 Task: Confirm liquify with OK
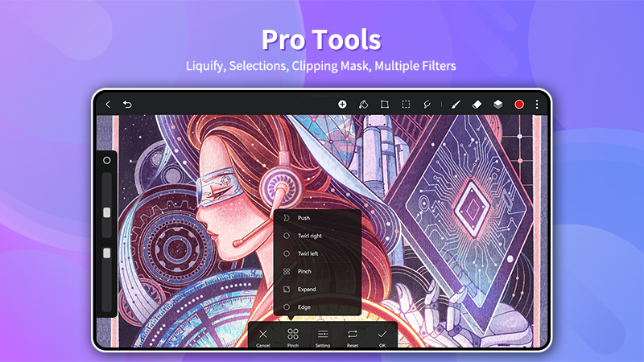(382, 337)
